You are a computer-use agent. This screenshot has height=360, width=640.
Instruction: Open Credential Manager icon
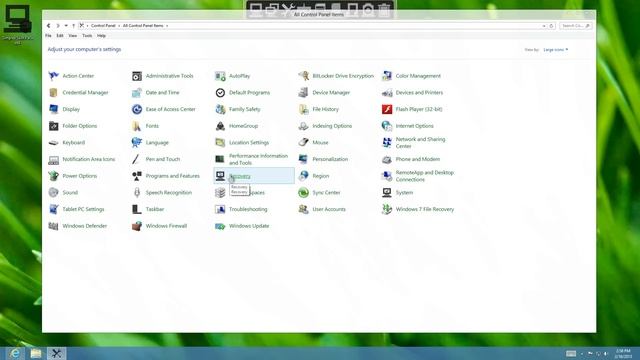click(53, 93)
